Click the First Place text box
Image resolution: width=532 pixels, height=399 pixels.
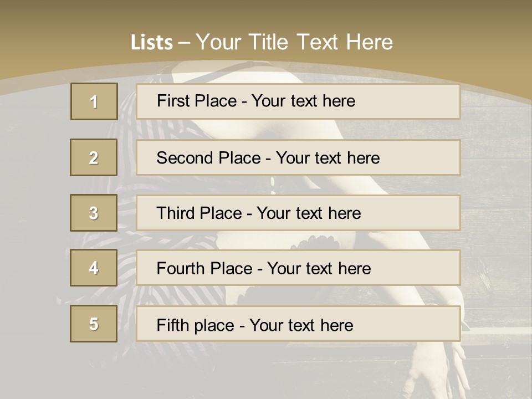(x=298, y=101)
